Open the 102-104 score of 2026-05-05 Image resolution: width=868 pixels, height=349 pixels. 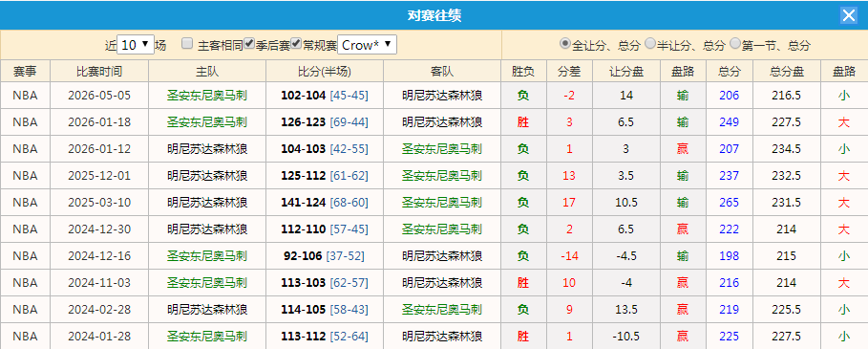pyautogui.click(x=304, y=96)
